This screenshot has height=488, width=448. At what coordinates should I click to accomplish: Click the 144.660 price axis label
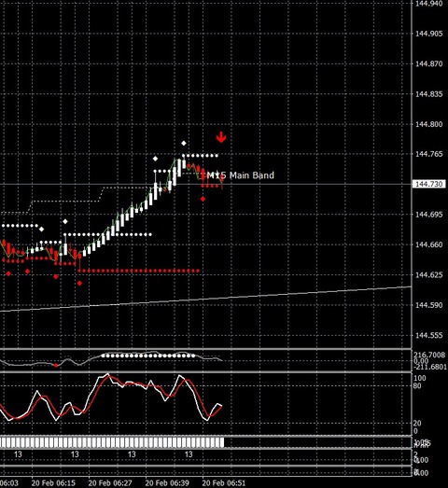(429, 244)
